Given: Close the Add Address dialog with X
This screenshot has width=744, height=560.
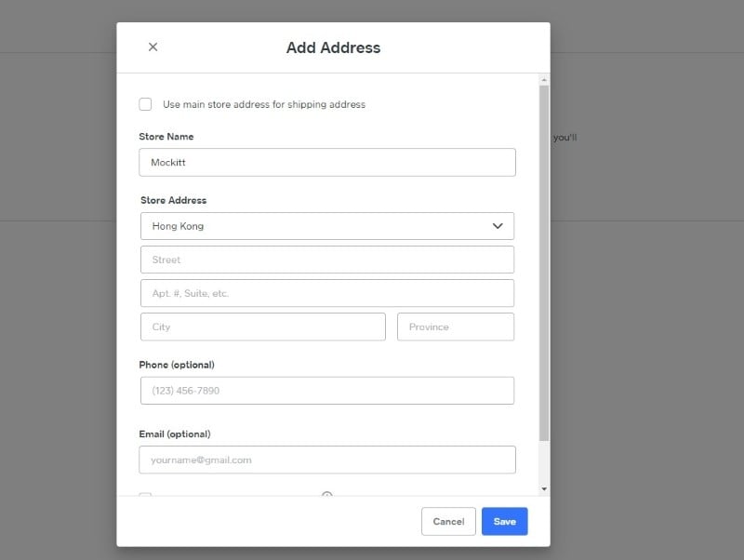Looking at the screenshot, I should click(x=153, y=47).
